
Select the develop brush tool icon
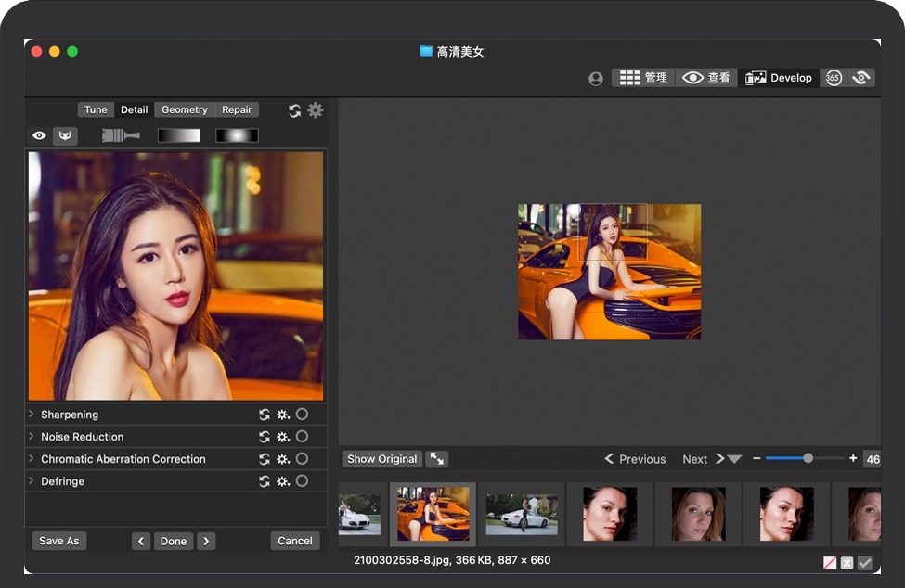coord(121,135)
